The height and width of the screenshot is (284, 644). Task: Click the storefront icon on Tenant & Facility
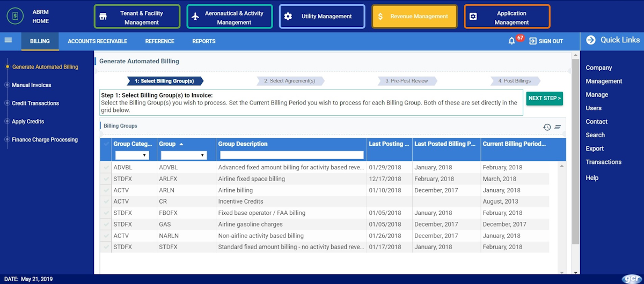[103, 17]
